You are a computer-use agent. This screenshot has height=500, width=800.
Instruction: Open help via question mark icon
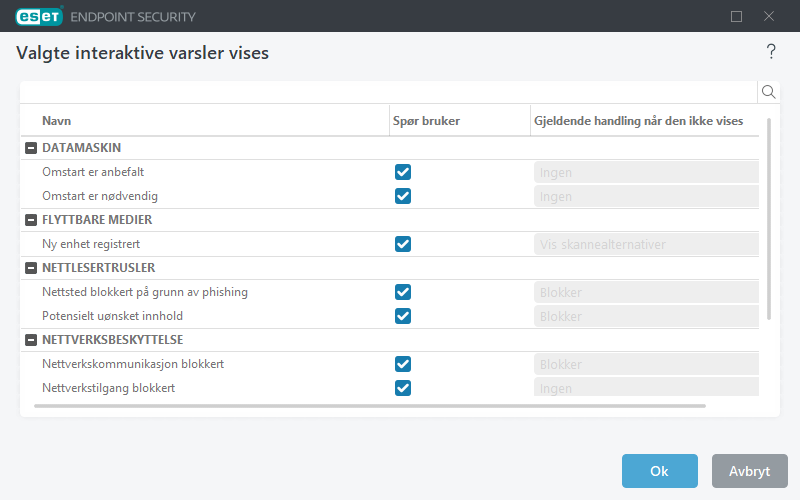point(771,52)
